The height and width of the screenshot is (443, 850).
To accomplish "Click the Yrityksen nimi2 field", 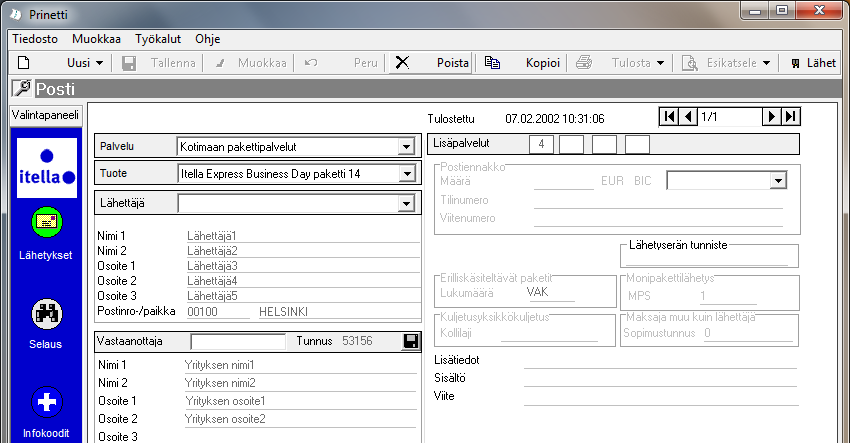I will click(300, 383).
